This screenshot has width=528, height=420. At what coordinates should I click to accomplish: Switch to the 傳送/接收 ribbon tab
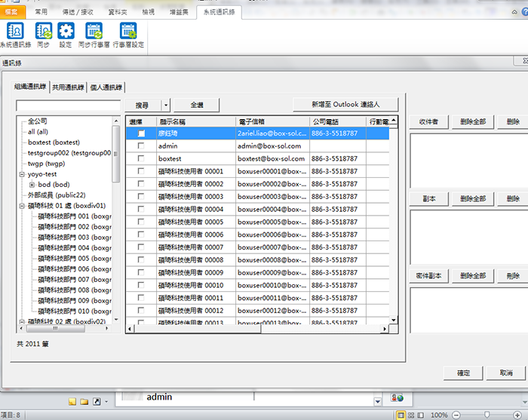point(78,12)
